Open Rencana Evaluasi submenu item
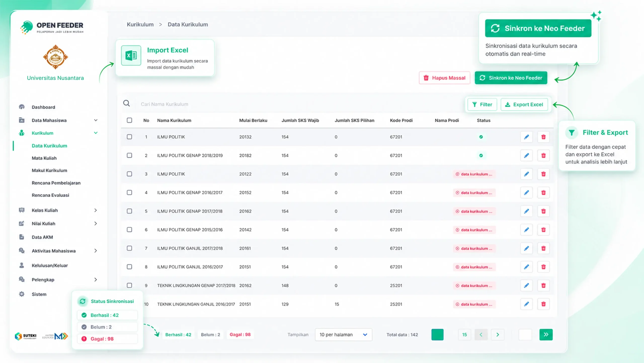Viewport: 644px width, 363px height. (x=50, y=195)
